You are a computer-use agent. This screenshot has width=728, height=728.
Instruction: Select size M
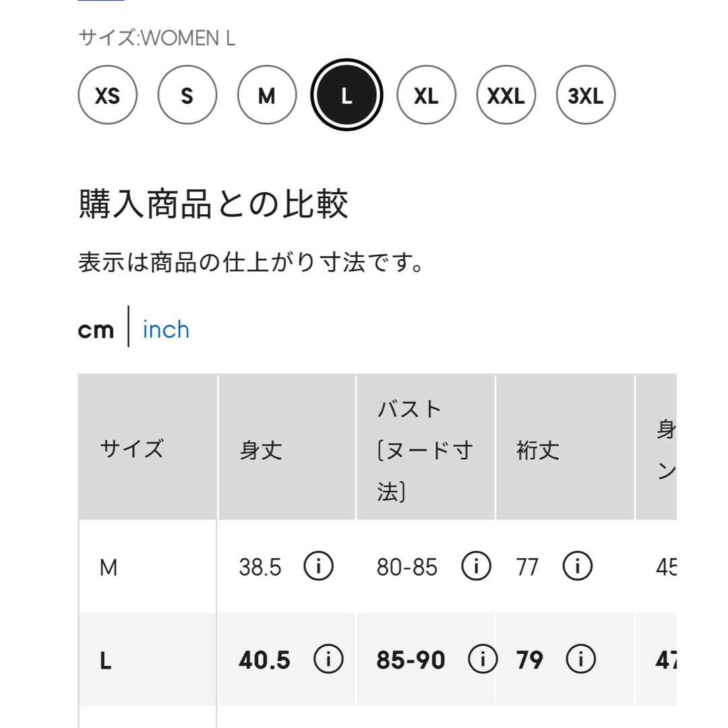coord(267,95)
